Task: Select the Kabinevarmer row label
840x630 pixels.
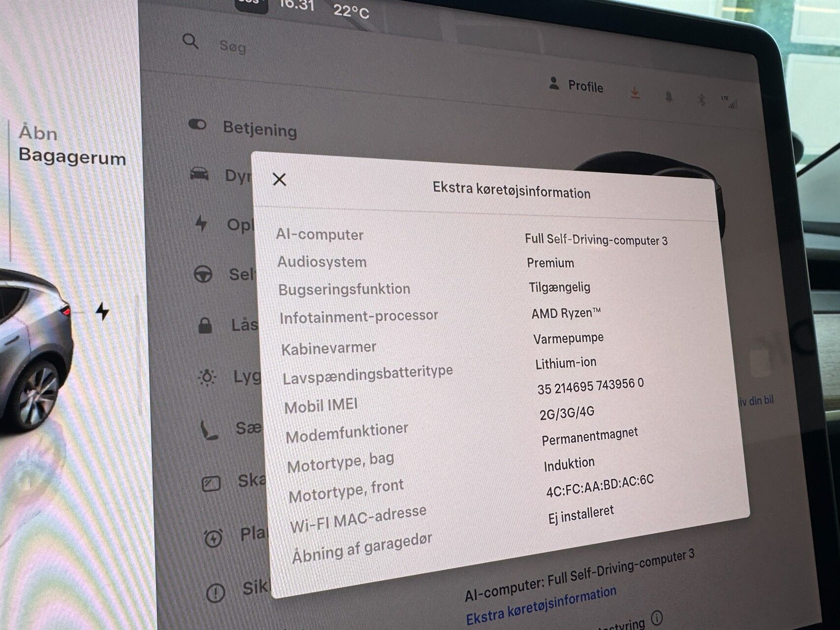Action: 329,348
